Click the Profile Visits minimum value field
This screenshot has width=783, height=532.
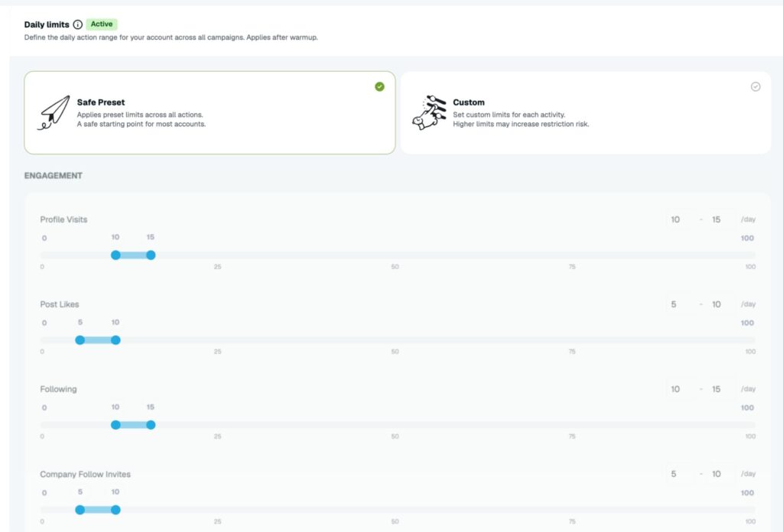tap(680, 219)
